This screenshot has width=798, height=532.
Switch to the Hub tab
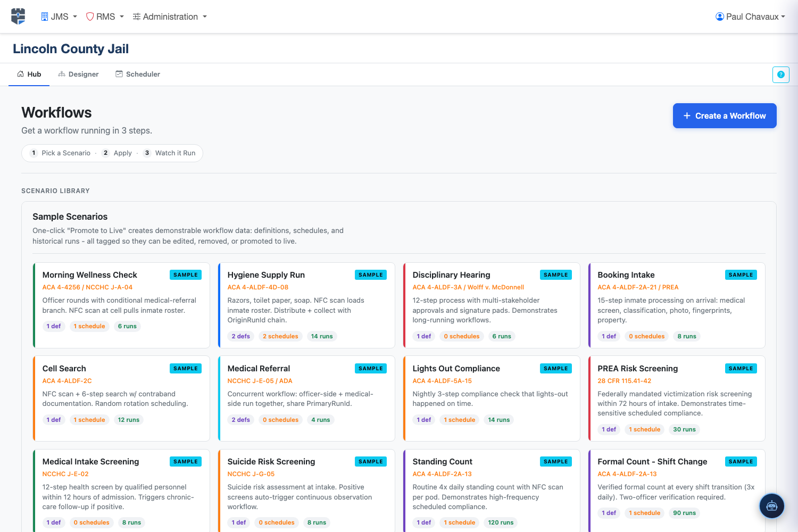(29, 74)
